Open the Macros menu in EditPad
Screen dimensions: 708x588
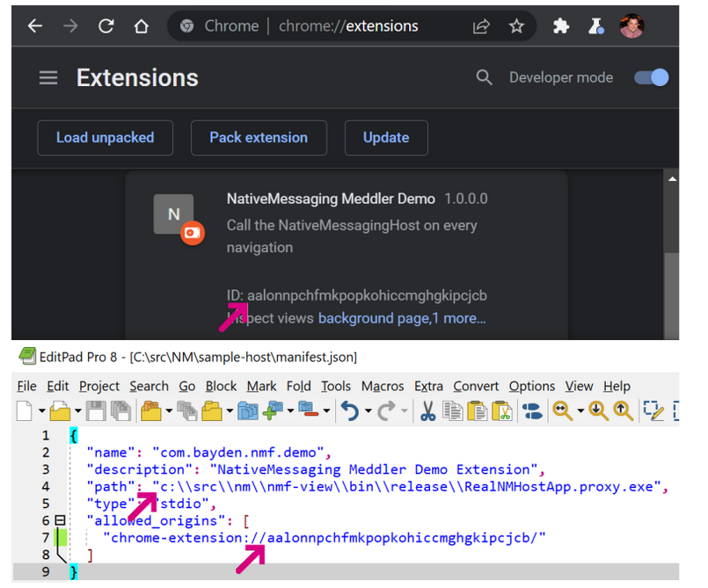[380, 386]
